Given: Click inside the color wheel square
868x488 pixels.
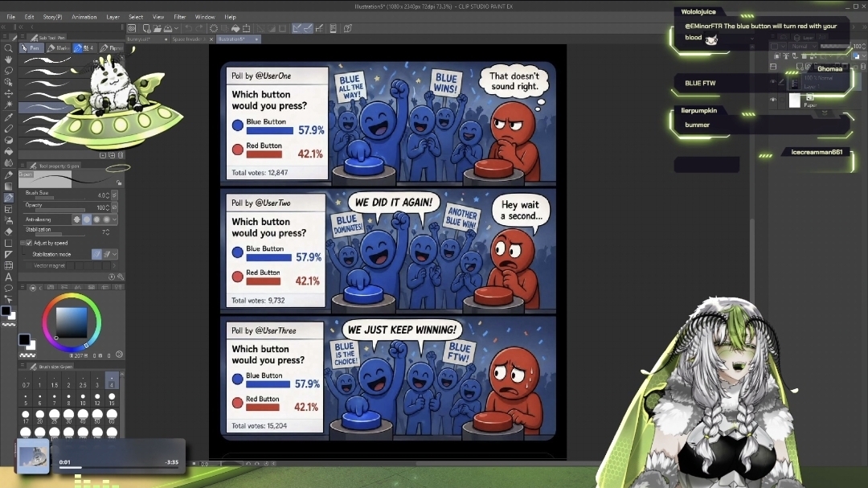Looking at the screenshot, I should tap(72, 322).
